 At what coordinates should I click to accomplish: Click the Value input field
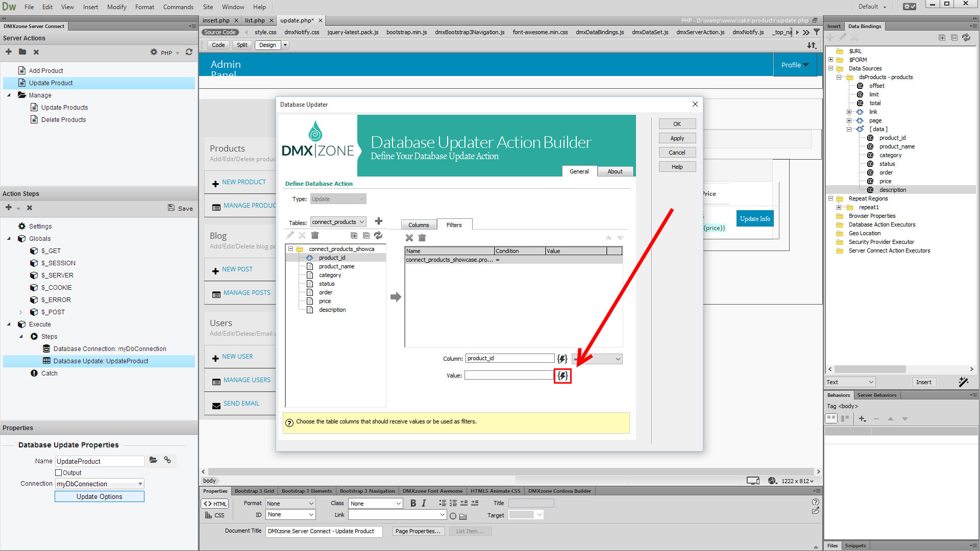509,375
